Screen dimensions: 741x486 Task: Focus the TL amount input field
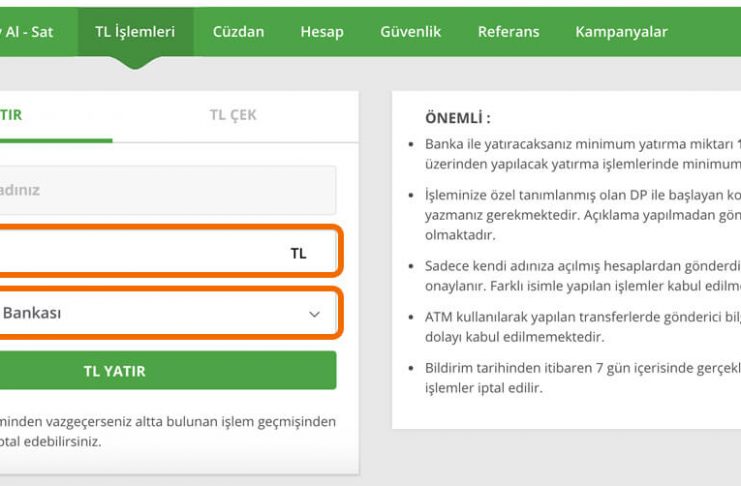168,251
